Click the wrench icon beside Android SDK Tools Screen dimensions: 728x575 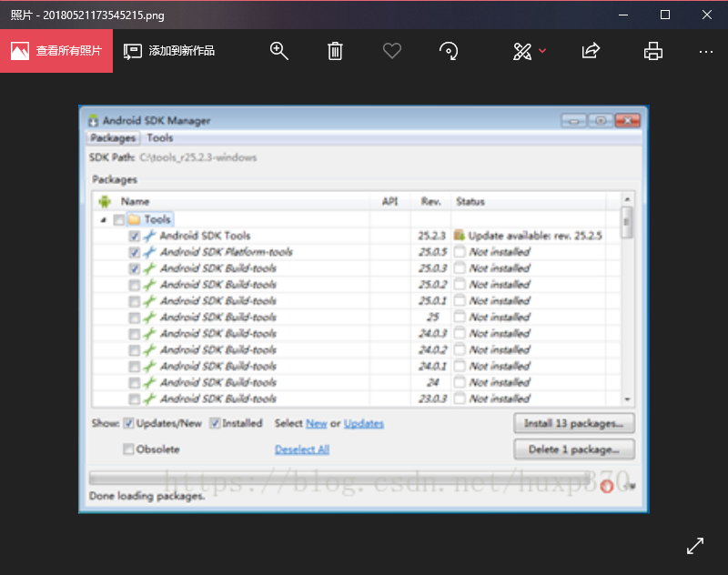[x=149, y=236]
